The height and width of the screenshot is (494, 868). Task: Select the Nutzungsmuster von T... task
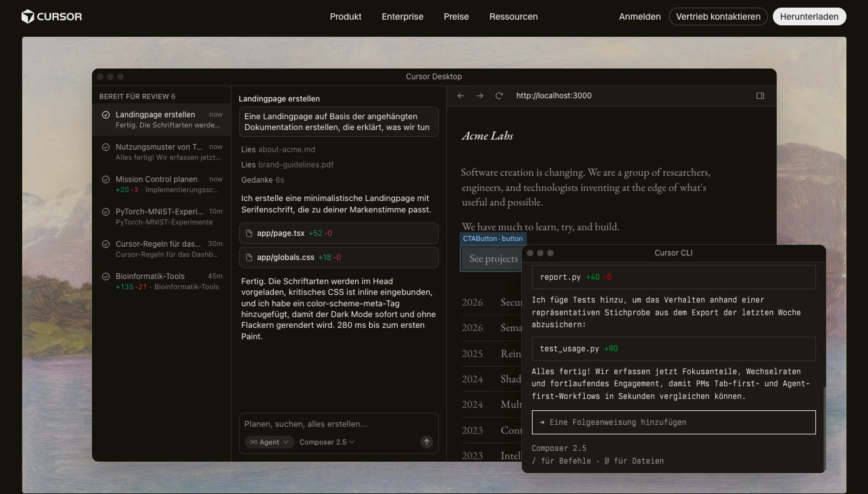(x=161, y=152)
